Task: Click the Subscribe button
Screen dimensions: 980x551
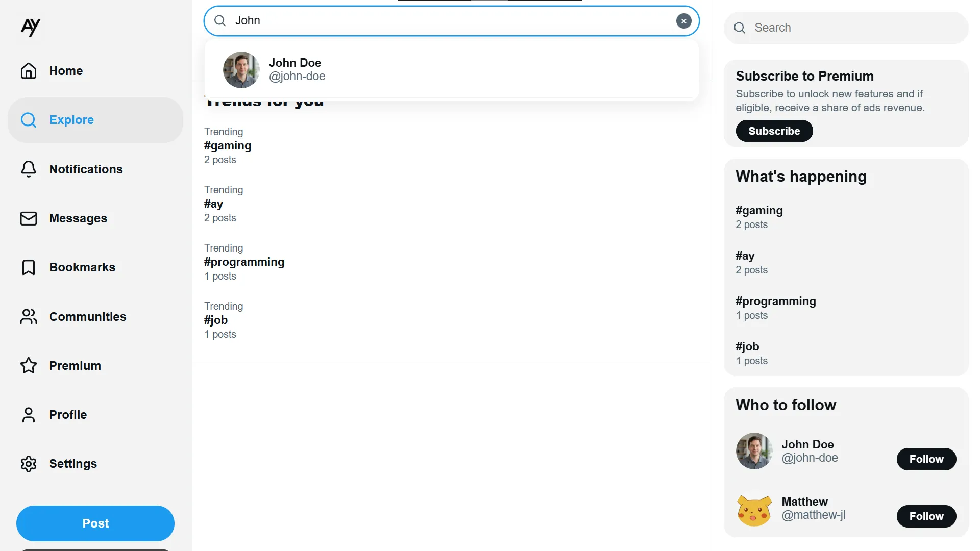Action: (x=774, y=131)
